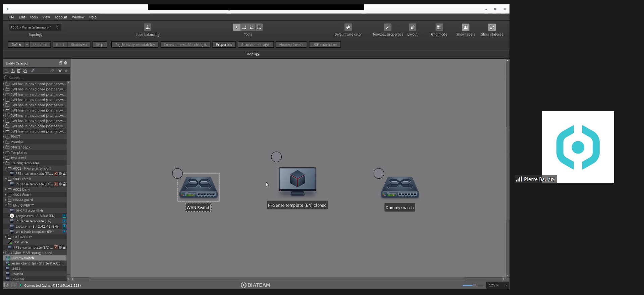Viewport: 644px width, 295px height.
Task: Toggle Show labels
Action: tap(465, 27)
